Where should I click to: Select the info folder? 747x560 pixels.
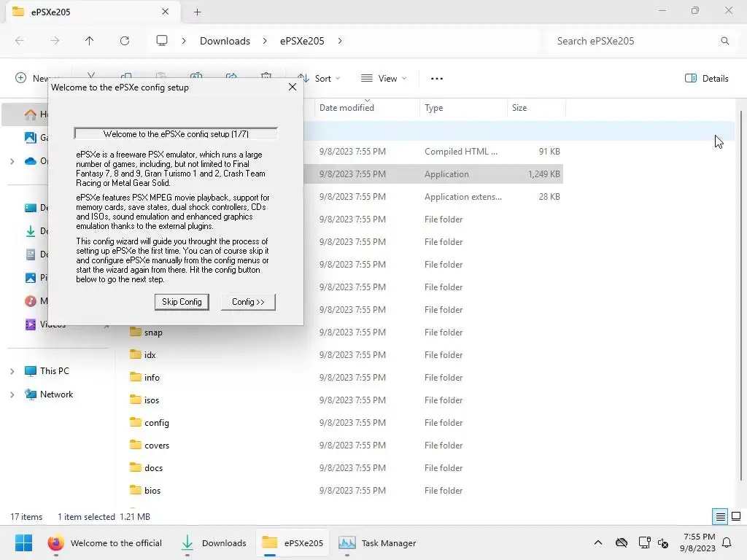click(x=152, y=378)
